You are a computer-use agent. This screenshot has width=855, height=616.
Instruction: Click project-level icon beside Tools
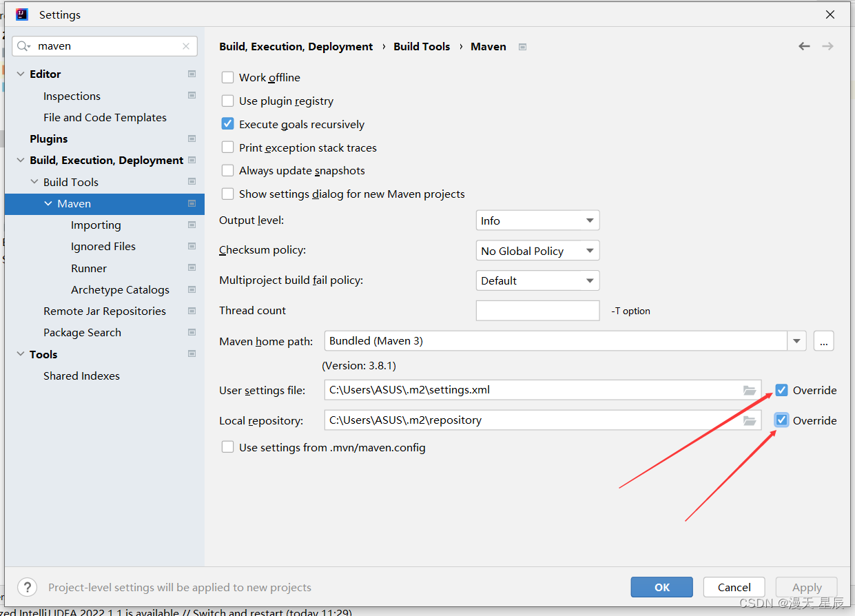(x=192, y=354)
